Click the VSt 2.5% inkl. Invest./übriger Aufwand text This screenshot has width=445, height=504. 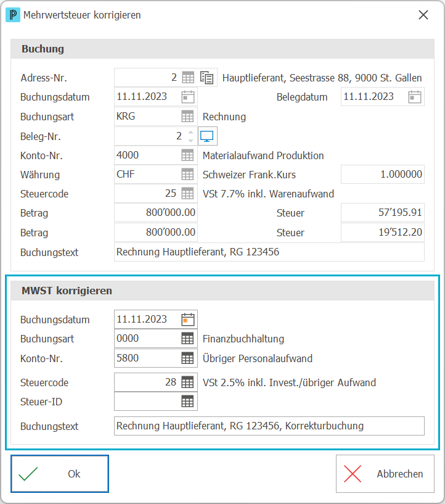(289, 383)
